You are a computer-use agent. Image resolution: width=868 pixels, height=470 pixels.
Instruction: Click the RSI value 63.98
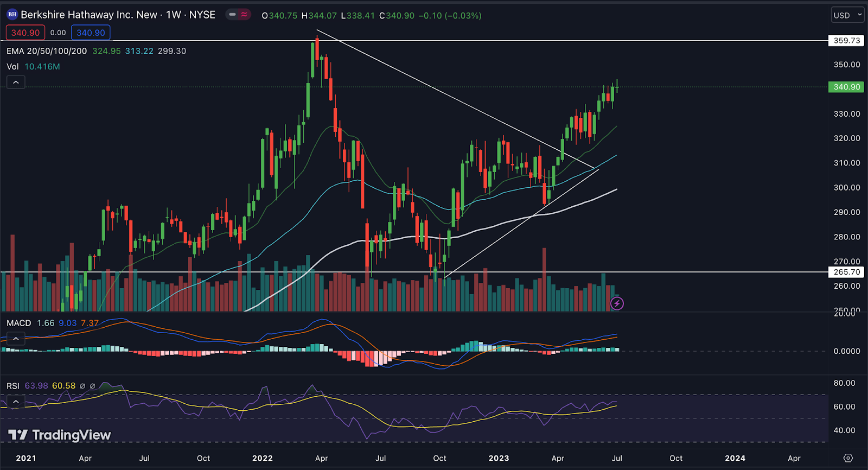point(36,386)
